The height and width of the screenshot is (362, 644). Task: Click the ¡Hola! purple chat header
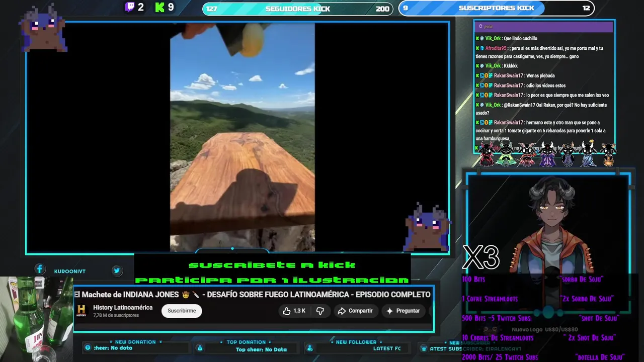[543, 27]
